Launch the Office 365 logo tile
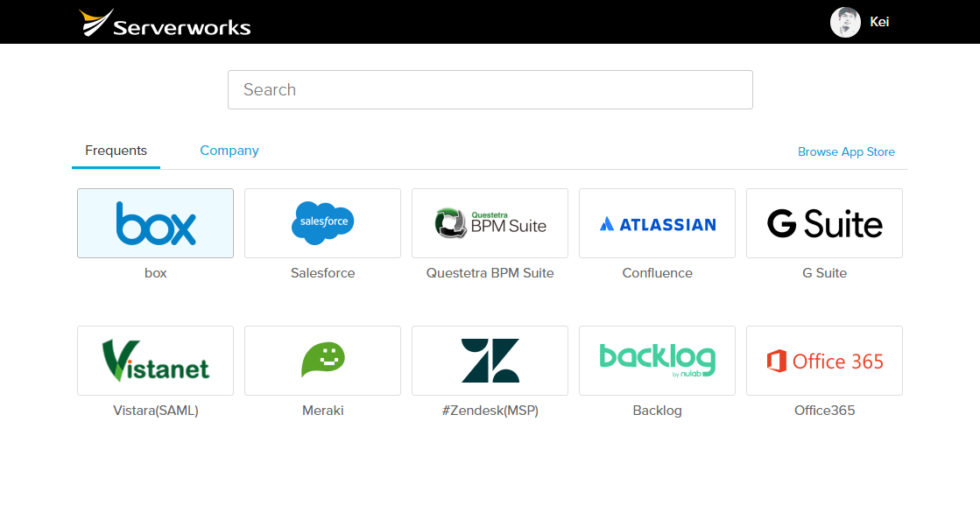Screen dimensions: 980x520 pyautogui.click(x=824, y=361)
